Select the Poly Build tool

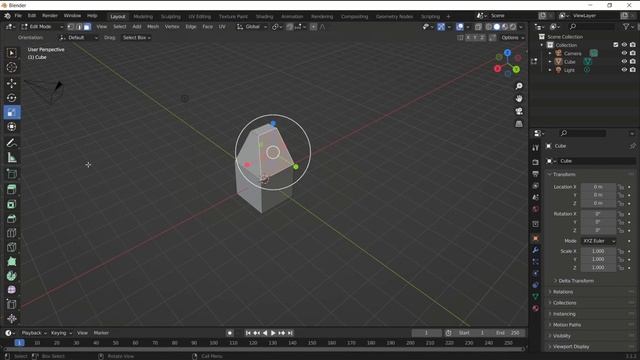pos(11,262)
